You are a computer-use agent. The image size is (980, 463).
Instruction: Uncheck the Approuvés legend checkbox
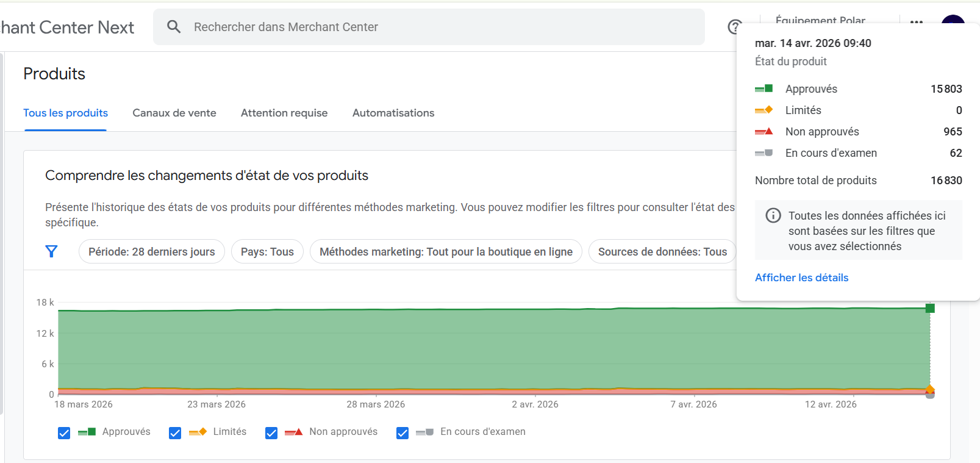[x=64, y=432]
